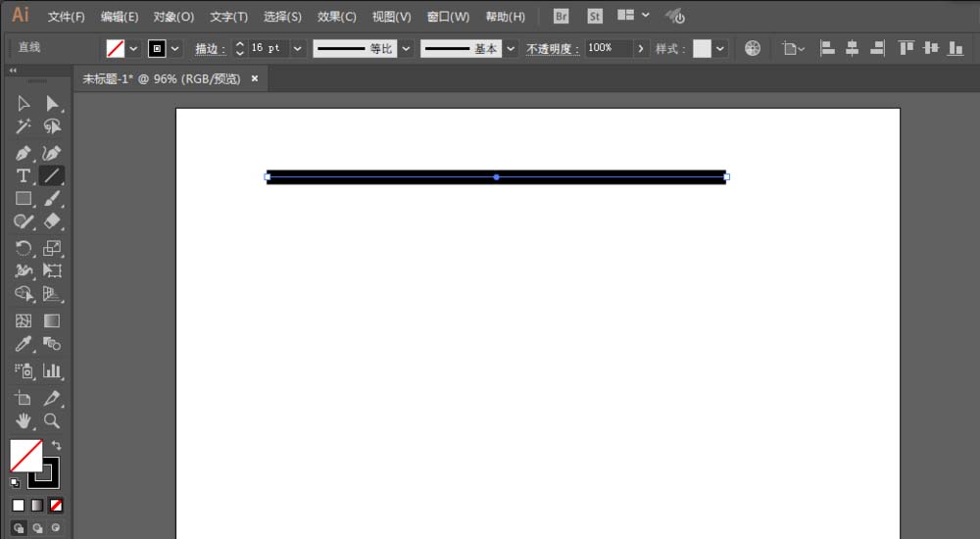
Task: Select the Type tool
Action: 24,175
